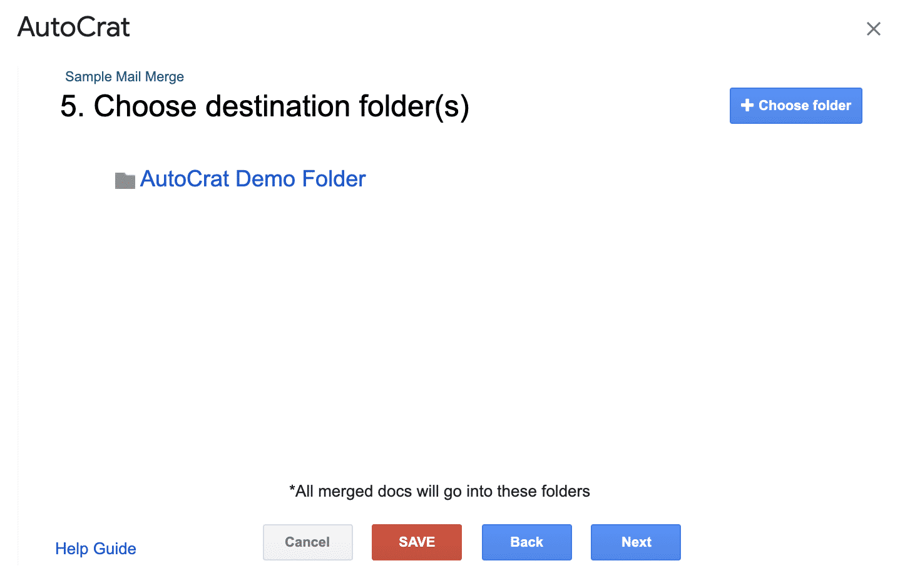The height and width of the screenshot is (588, 905).
Task: Click the gray folder icon beside AutoCrat Demo Folder
Action: (125, 181)
